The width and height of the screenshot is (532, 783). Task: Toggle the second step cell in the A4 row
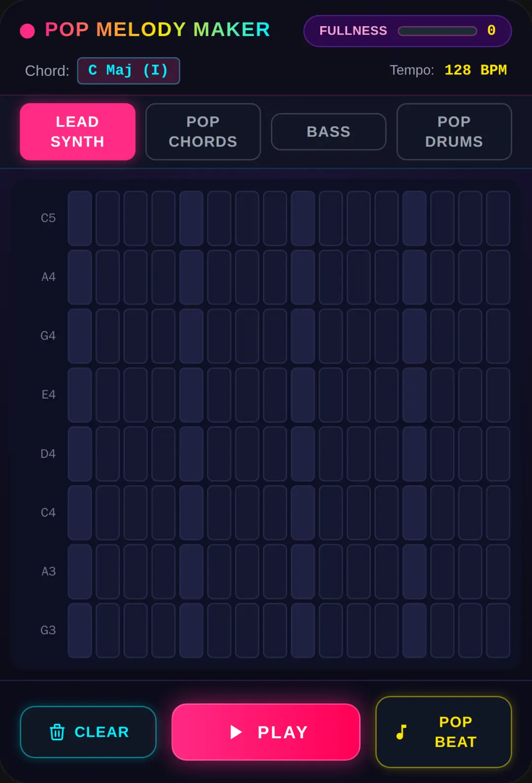tap(108, 277)
